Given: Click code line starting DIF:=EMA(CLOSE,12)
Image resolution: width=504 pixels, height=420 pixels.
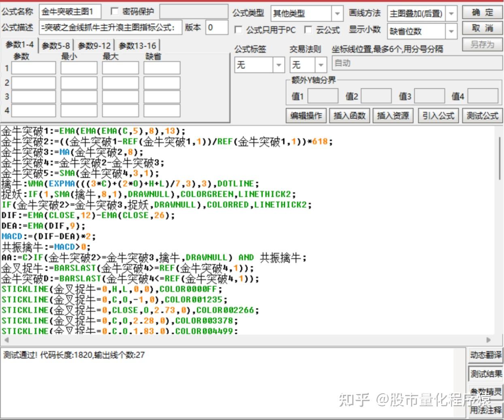Looking at the screenshot, I should (88, 215).
